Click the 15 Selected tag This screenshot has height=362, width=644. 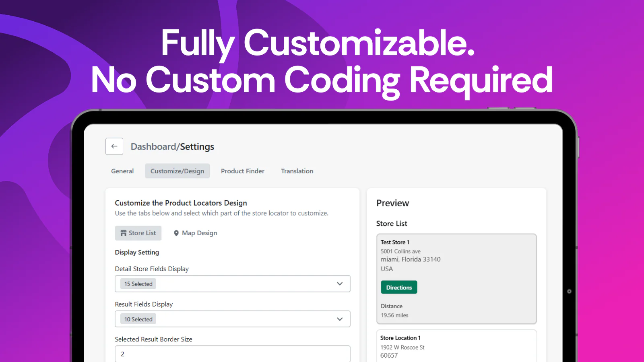click(x=138, y=284)
